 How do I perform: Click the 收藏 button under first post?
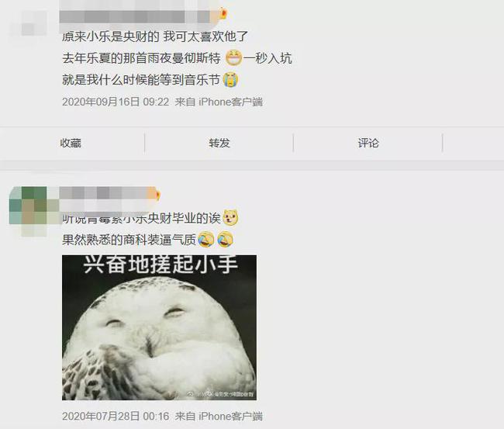71,143
